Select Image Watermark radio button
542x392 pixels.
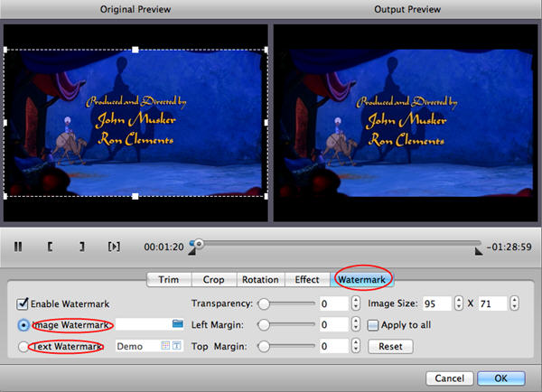click(x=23, y=325)
